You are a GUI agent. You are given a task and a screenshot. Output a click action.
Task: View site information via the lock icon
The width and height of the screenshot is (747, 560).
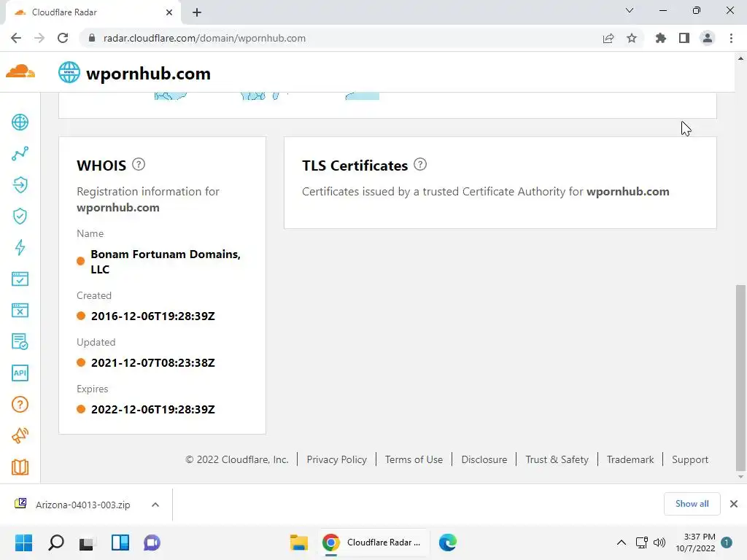click(x=93, y=38)
